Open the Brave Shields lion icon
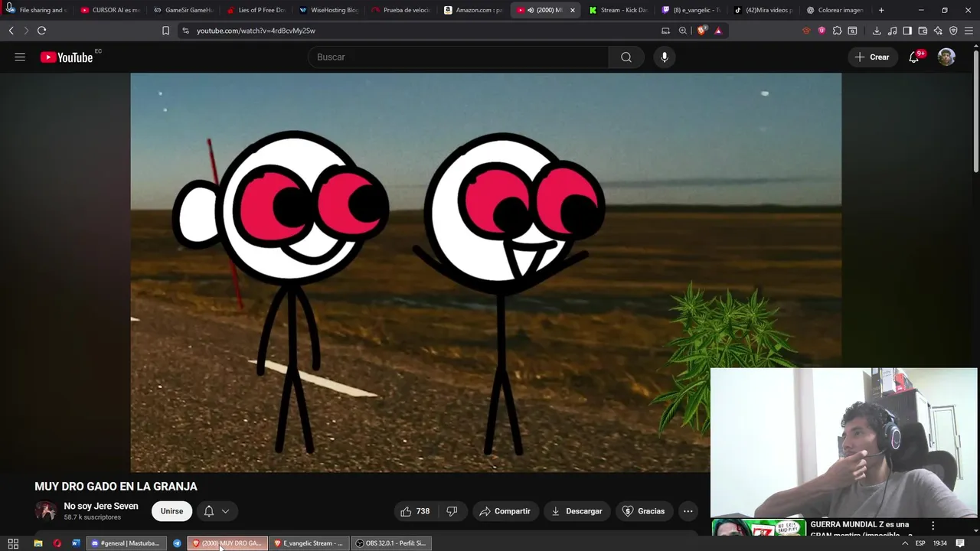The height and width of the screenshot is (551, 980). (x=701, y=31)
